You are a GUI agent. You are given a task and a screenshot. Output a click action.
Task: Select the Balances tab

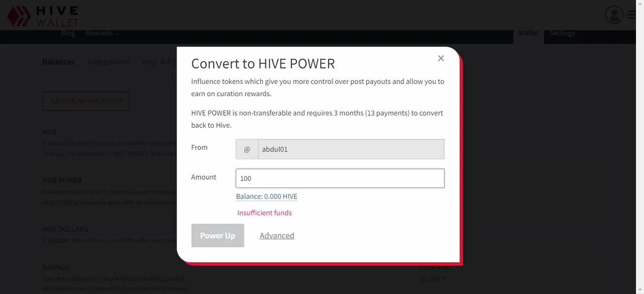[58, 62]
